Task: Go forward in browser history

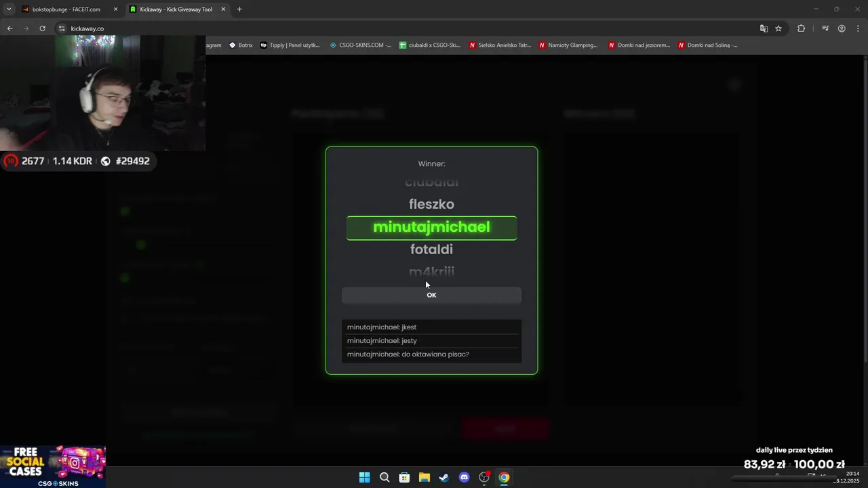Action: 26,28
